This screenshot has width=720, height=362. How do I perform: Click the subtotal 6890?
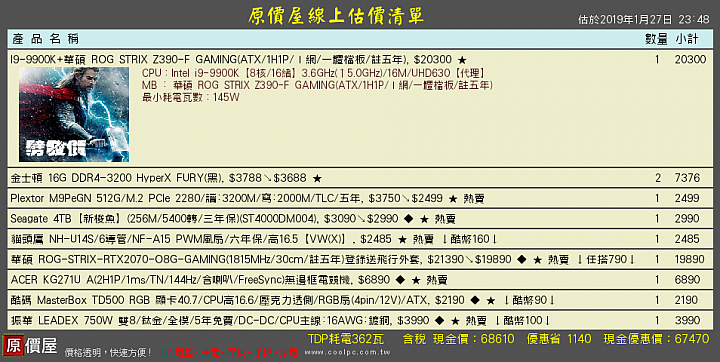(687, 280)
